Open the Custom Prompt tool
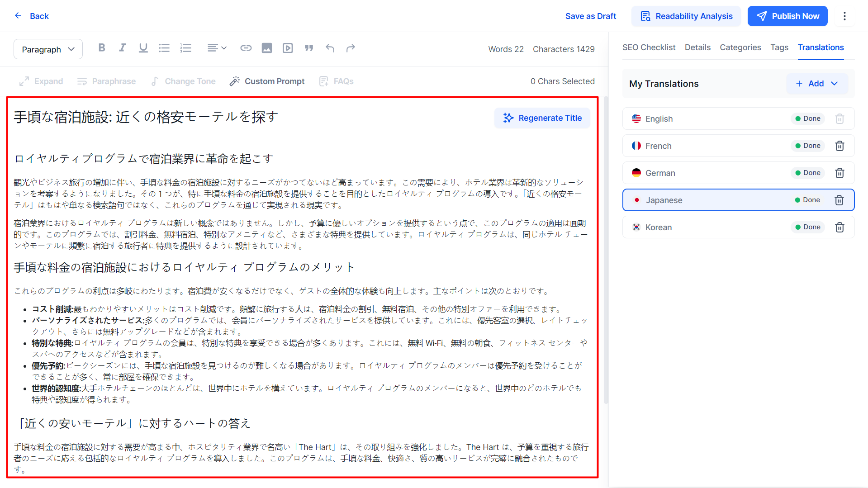The image size is (868, 488). [267, 81]
